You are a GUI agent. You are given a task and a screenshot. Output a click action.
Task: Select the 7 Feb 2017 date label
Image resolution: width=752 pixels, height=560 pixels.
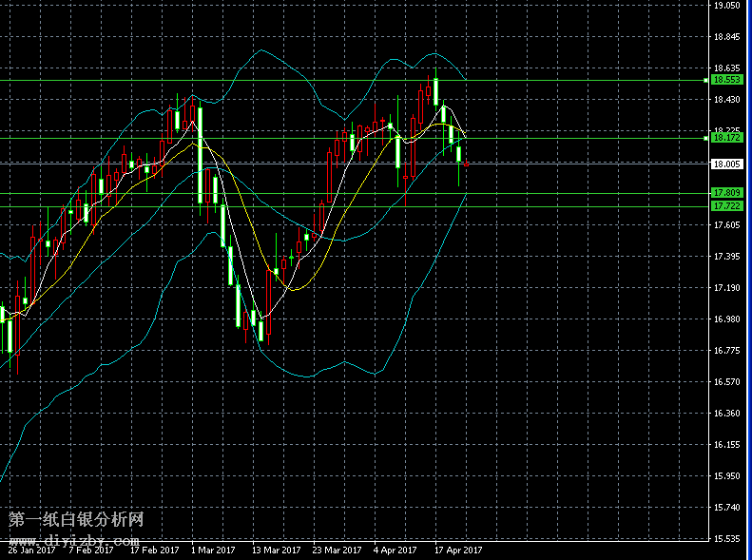93,550
